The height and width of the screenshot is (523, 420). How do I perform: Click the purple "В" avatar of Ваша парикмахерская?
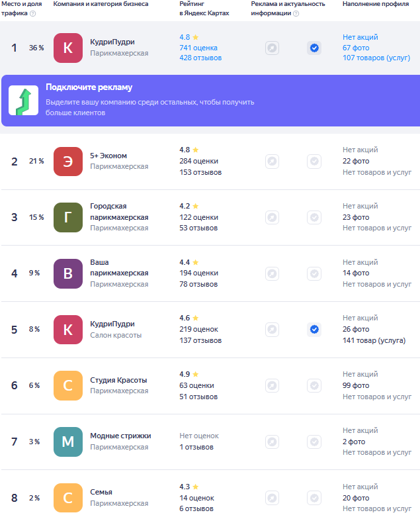click(68, 273)
